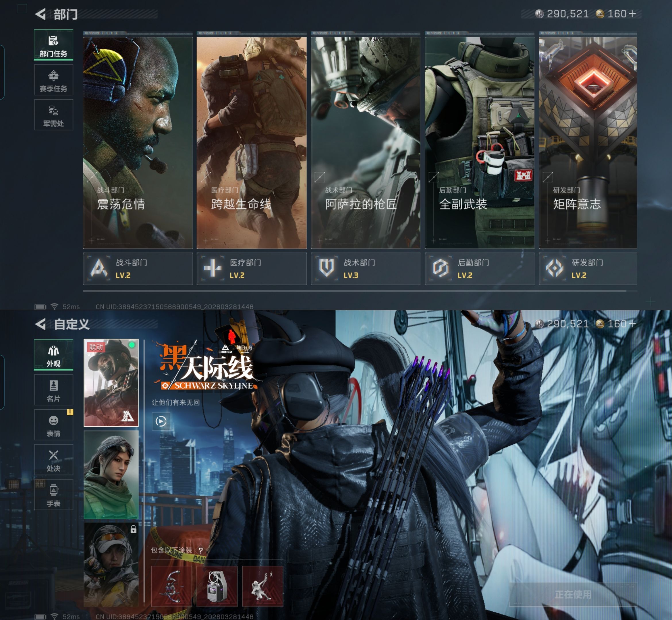Open the 震荡危情 combat department card
Screen dimensions: 672x620
pyautogui.click(x=138, y=143)
